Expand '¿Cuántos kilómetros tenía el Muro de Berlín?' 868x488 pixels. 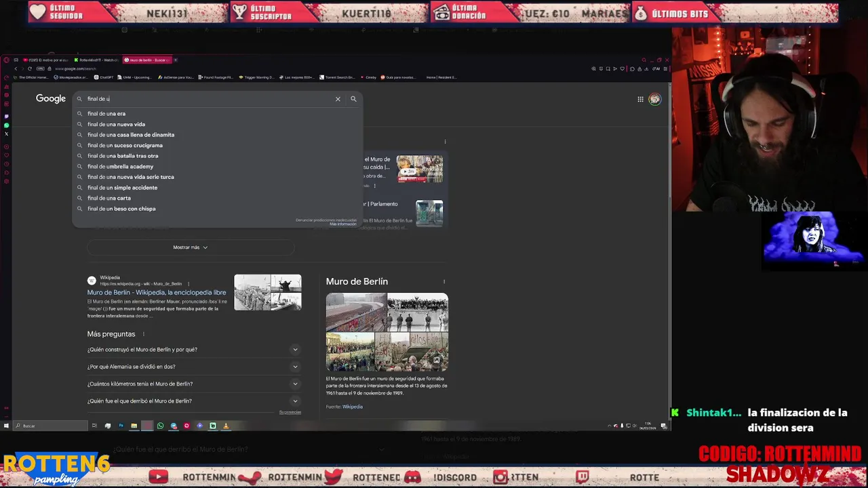[x=193, y=384]
